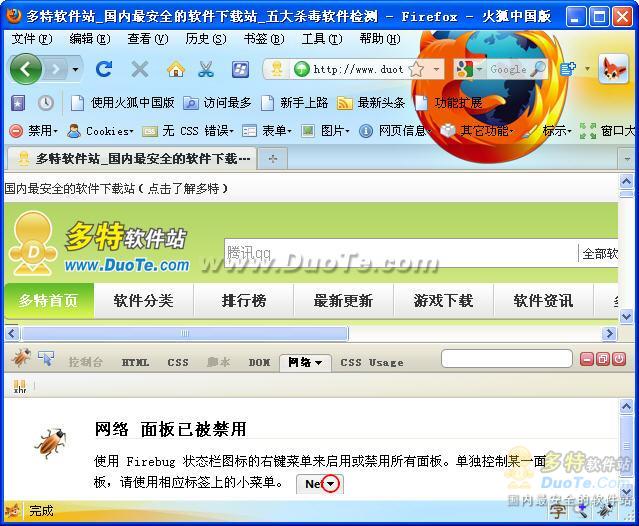Open the Cookies web developer menu
The width and height of the screenshot is (639, 526).
(x=100, y=131)
